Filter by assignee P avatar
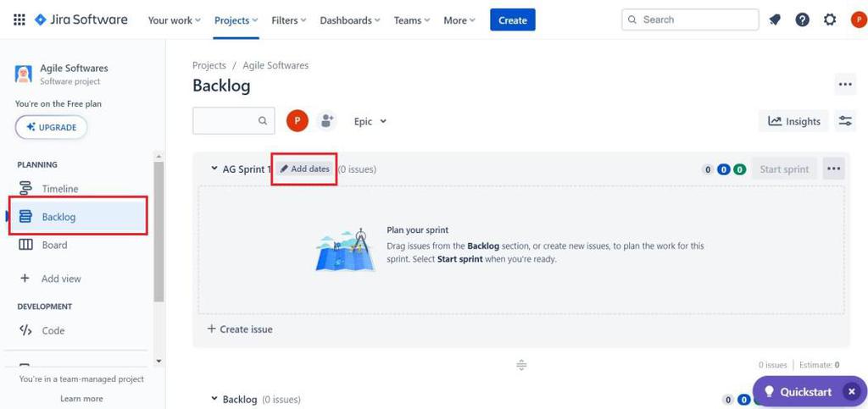Screen dimensions: 868x409 [x=298, y=120]
